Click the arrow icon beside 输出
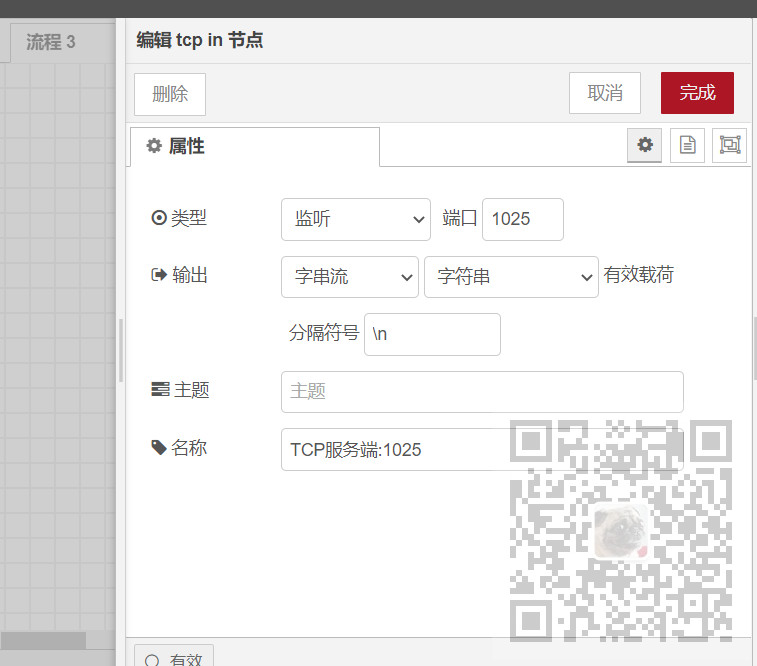This screenshot has height=666, width=757. point(159,275)
